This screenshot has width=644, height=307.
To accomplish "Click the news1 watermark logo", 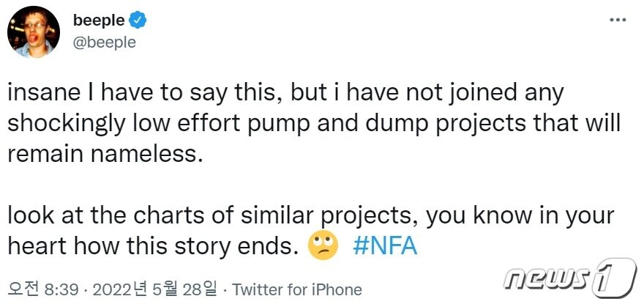I will click(x=571, y=280).
